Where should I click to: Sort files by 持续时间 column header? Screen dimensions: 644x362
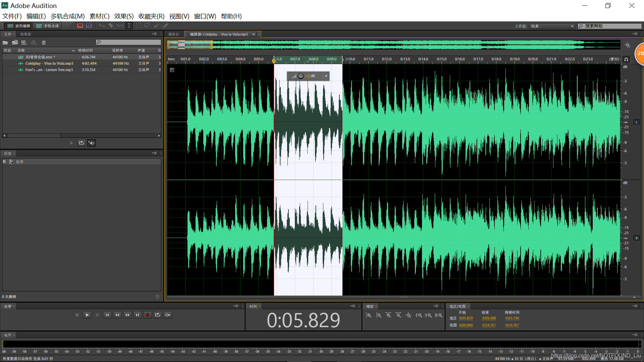point(93,50)
